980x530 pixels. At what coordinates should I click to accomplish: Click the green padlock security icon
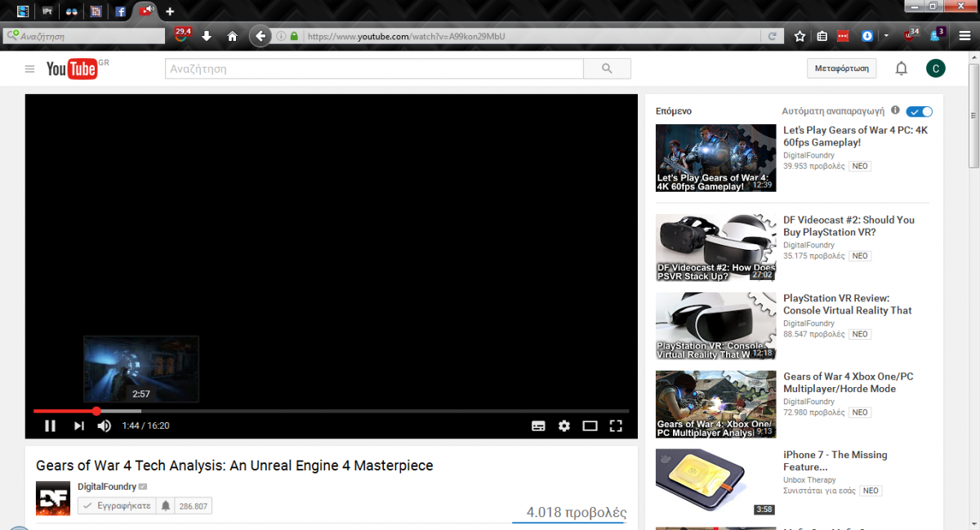(294, 36)
